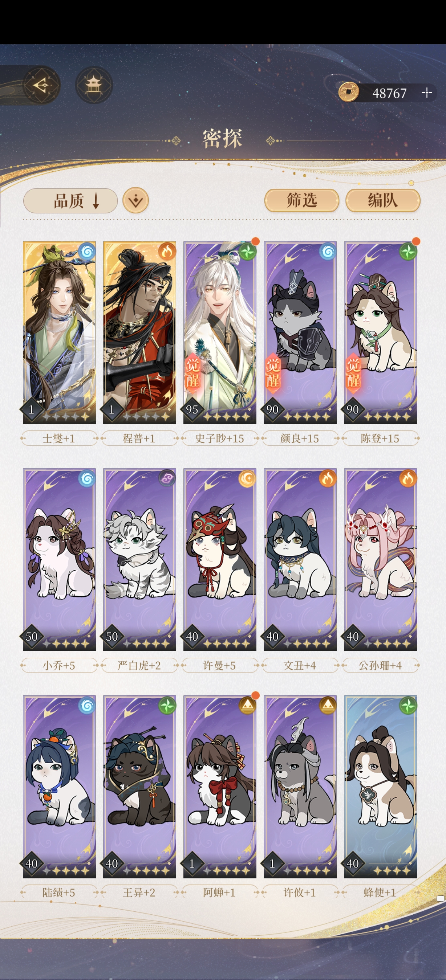Open the 筛选 filter button

point(302,200)
